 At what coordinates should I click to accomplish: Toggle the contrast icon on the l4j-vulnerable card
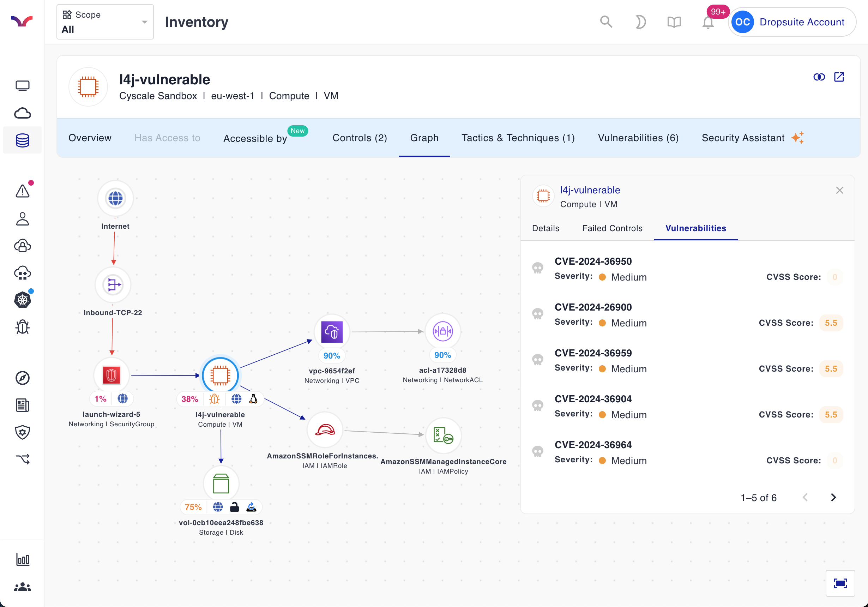[820, 77]
